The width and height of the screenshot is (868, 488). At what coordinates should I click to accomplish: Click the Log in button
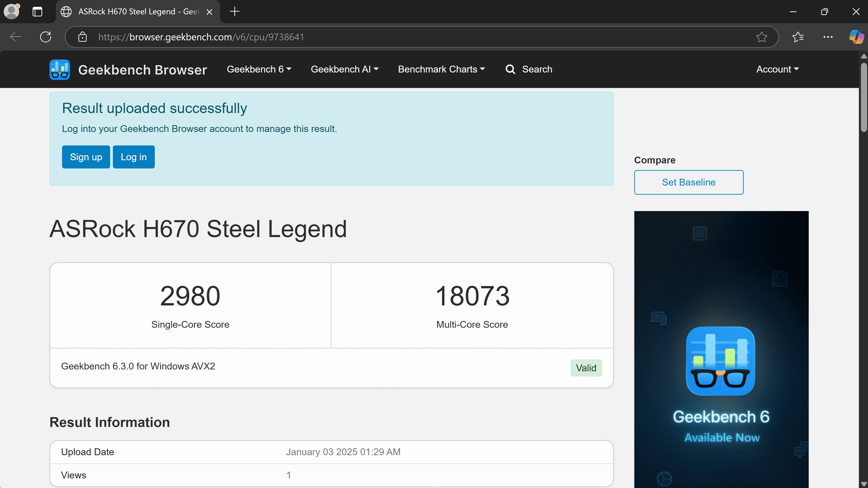click(x=134, y=157)
